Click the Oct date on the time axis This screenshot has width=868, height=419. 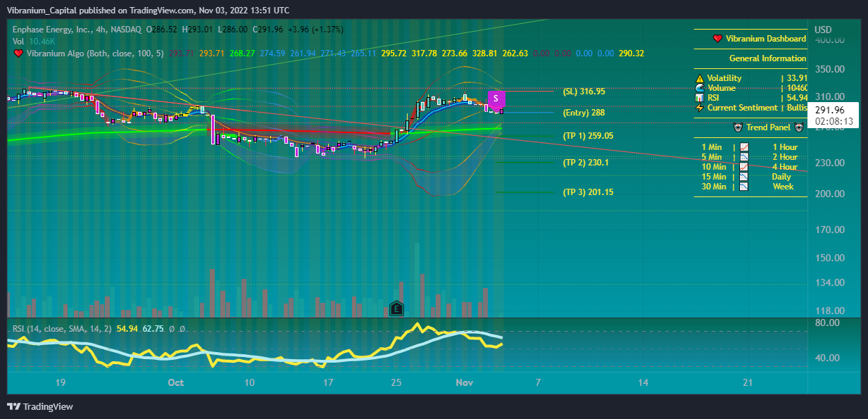(x=176, y=382)
